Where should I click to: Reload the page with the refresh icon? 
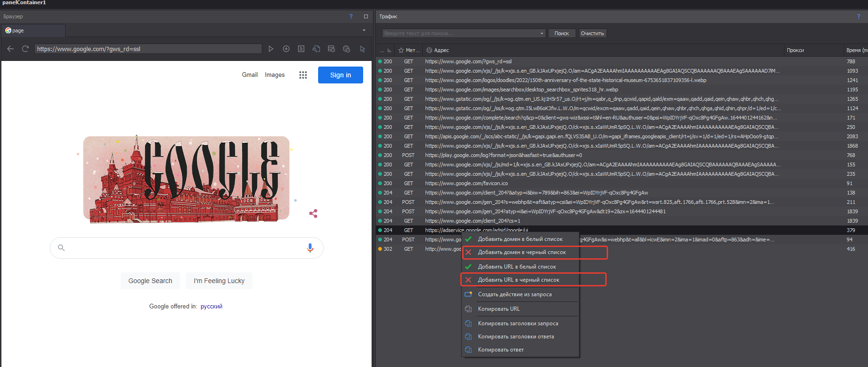click(25, 49)
